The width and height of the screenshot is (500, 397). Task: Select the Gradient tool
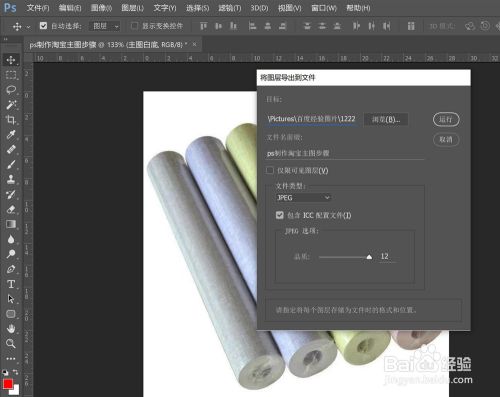[11, 224]
